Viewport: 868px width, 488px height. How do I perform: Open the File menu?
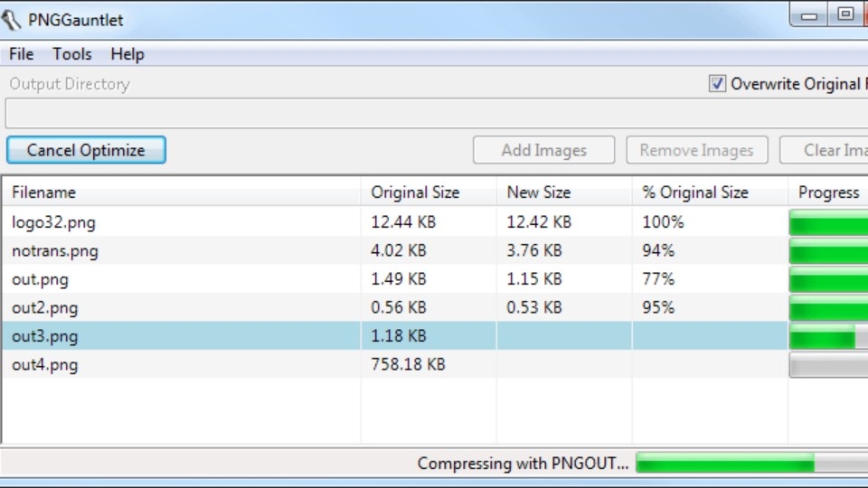click(22, 54)
